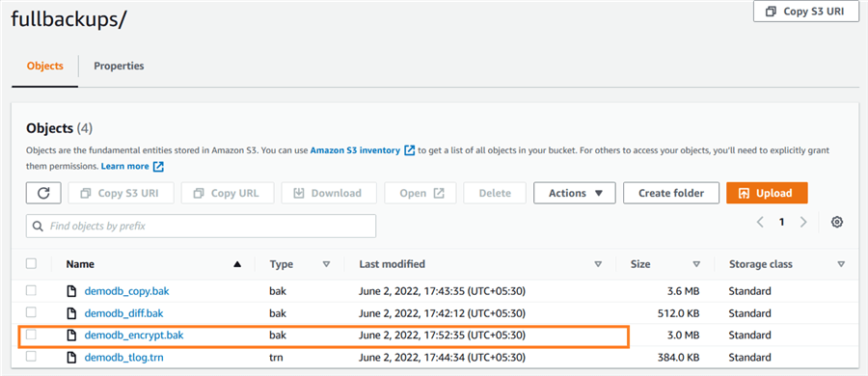Click the search magnifier icon
This screenshot has height=376, width=868.
tap(39, 227)
